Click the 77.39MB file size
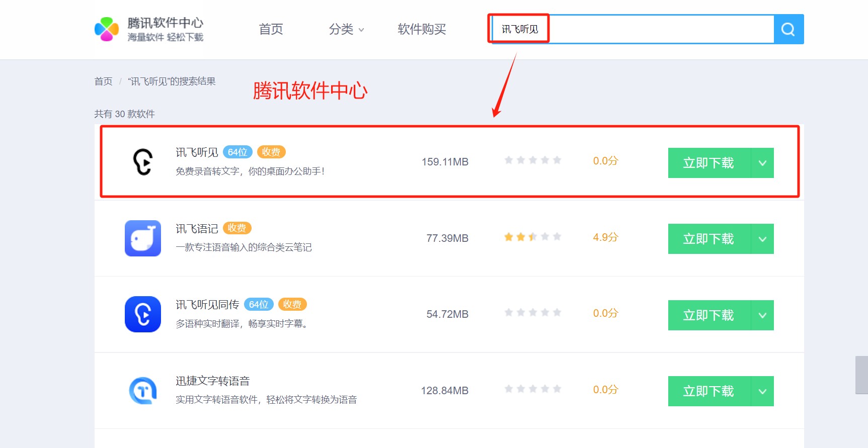This screenshot has width=868, height=448. pos(447,238)
